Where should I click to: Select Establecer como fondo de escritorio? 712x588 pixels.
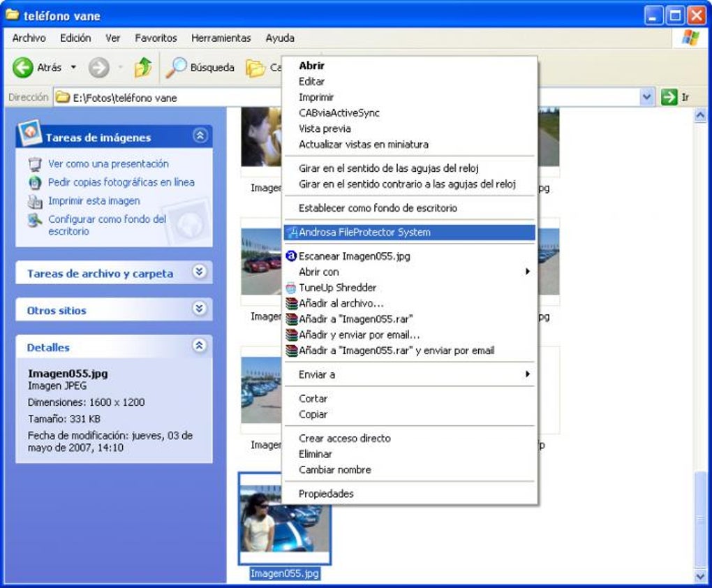point(409,208)
